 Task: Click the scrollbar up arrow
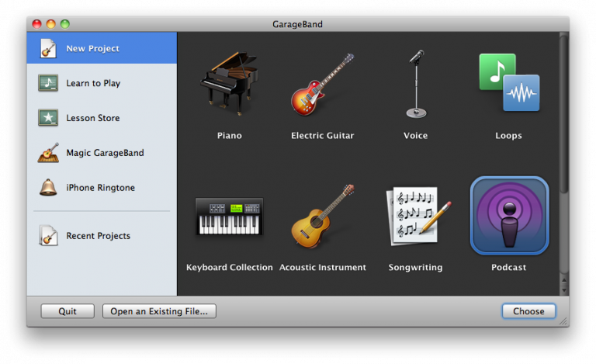tap(564, 280)
